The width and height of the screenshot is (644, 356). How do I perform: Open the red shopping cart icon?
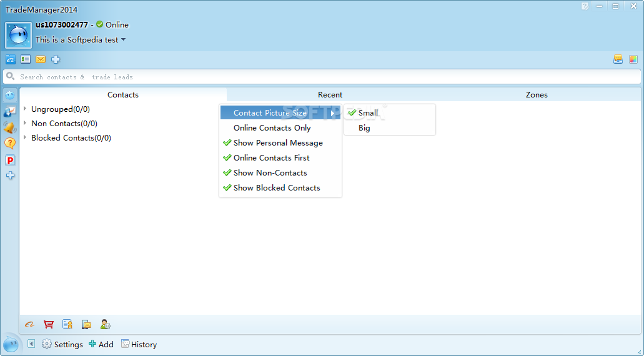(x=49, y=324)
